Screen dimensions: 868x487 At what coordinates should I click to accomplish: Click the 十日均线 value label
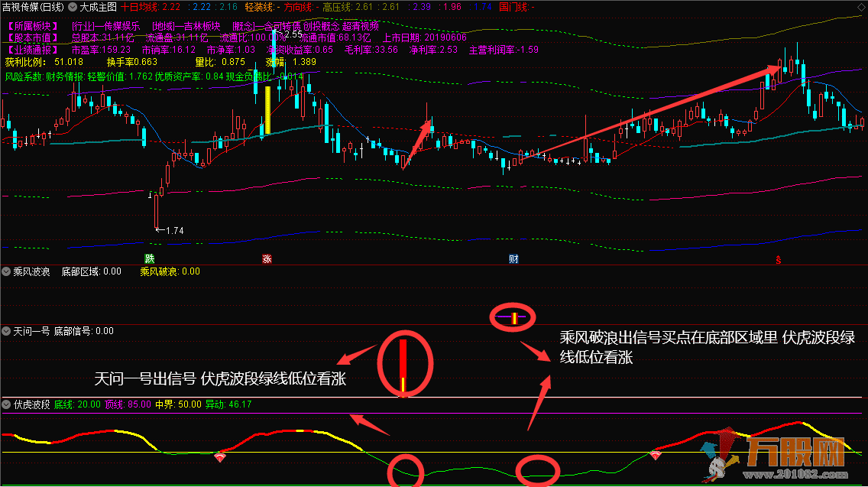tap(151, 7)
